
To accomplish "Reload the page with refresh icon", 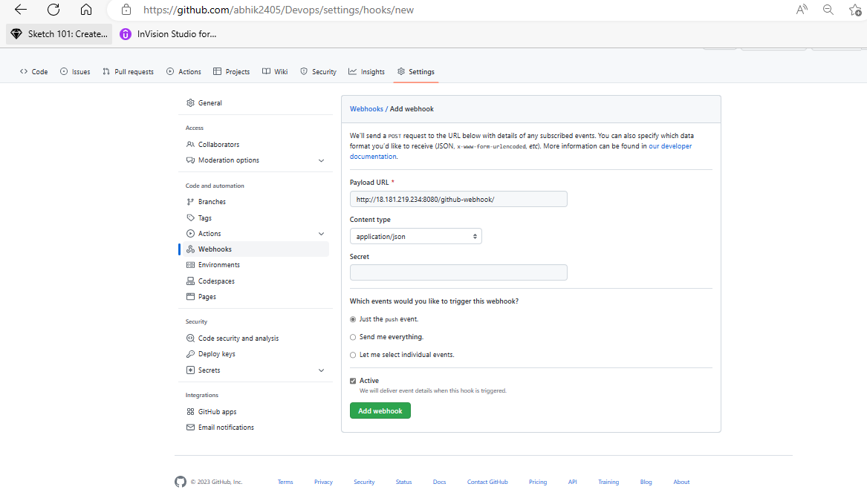I will 53,10.
